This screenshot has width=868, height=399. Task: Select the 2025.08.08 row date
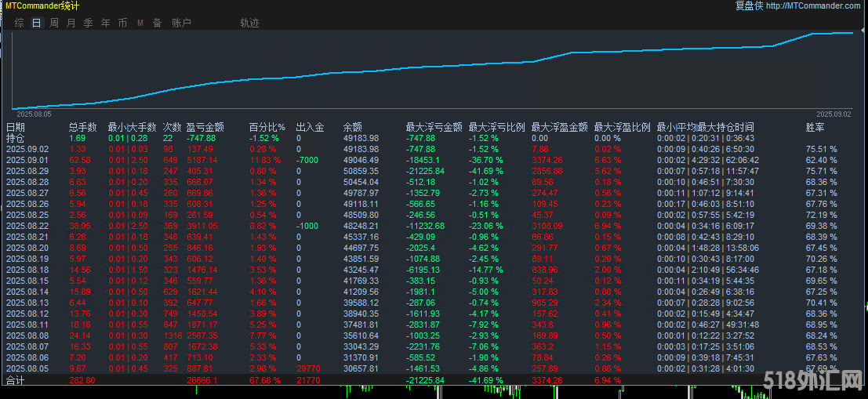coord(27,335)
